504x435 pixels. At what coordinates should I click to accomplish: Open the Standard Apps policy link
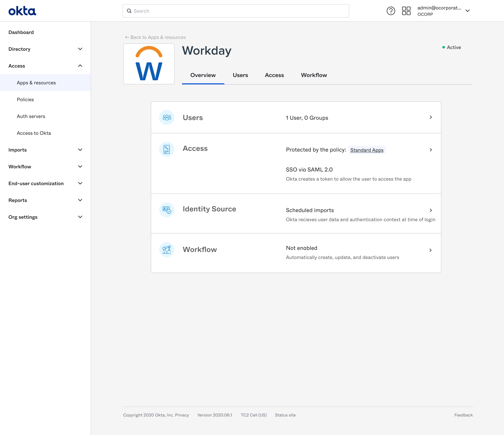[367, 150]
